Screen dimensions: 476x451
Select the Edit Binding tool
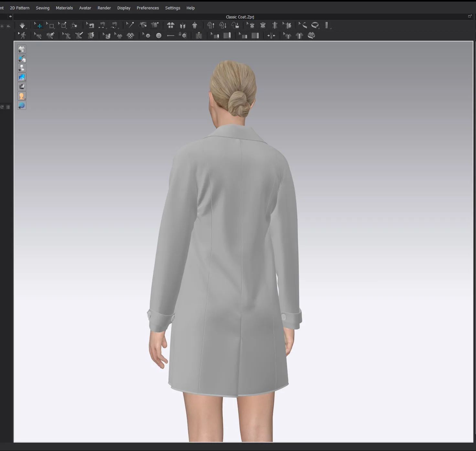[x=243, y=36]
